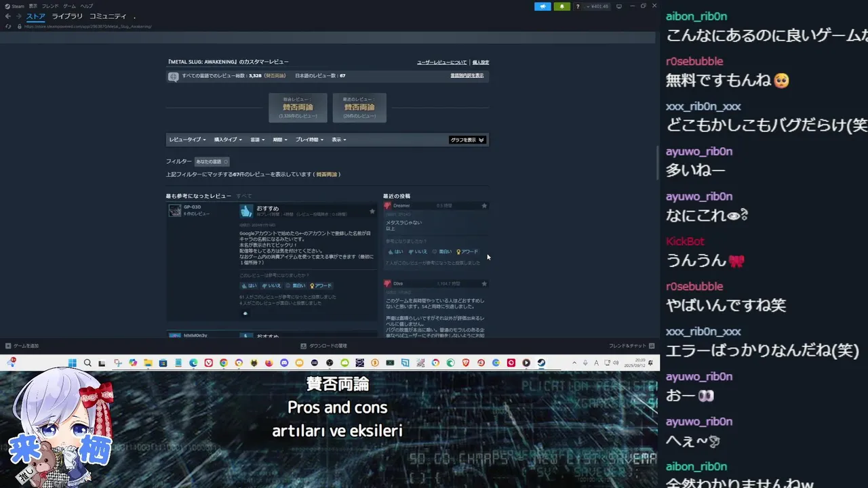The image size is (868, 488).
Task: Mark Dreamer's review as 面白い
Action: pos(442,251)
